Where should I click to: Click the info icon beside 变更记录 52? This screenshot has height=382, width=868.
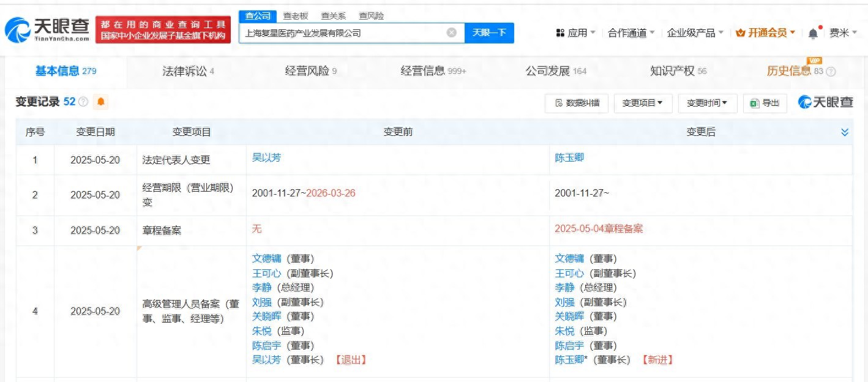(83, 102)
